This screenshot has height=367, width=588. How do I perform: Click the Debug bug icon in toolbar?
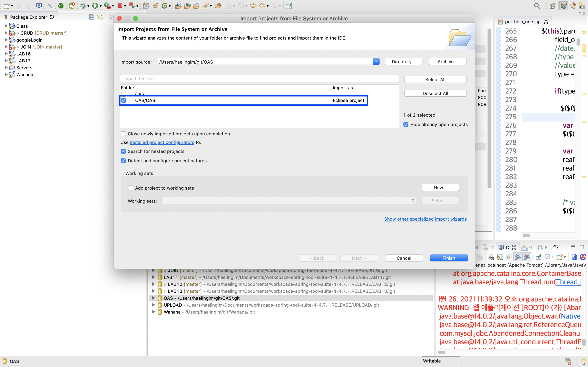click(83, 6)
